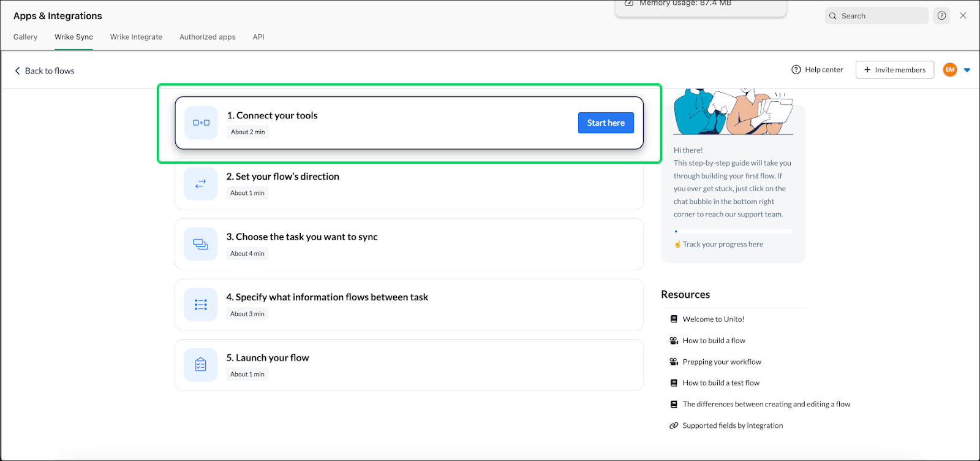980x461 pixels.
Task: Open the How to build a flow resource
Action: click(714, 341)
